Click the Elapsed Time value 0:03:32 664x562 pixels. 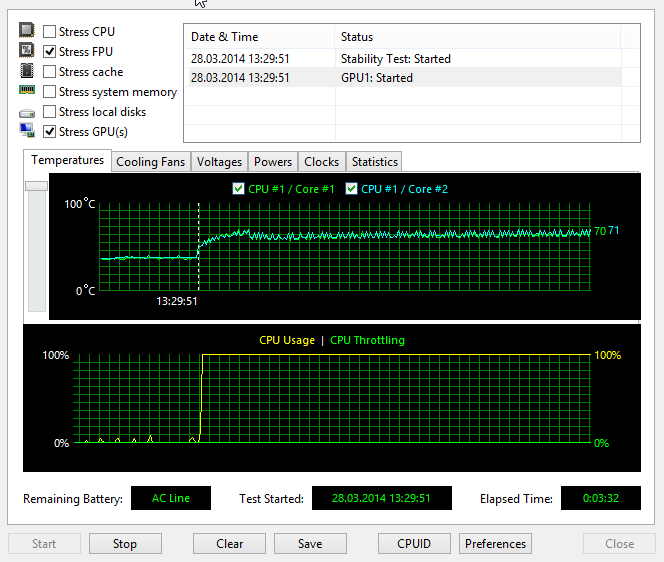pos(600,498)
